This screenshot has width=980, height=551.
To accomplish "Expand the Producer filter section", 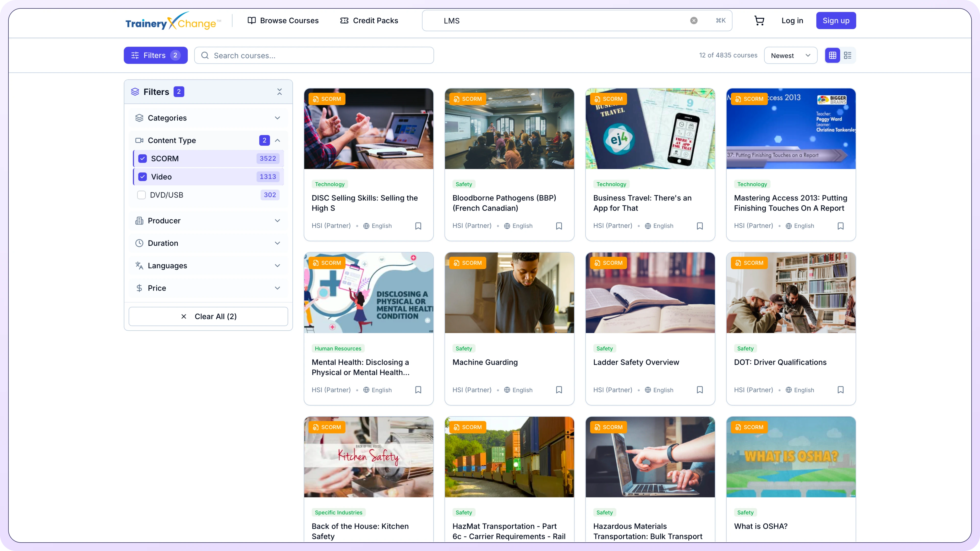I will 208,221.
